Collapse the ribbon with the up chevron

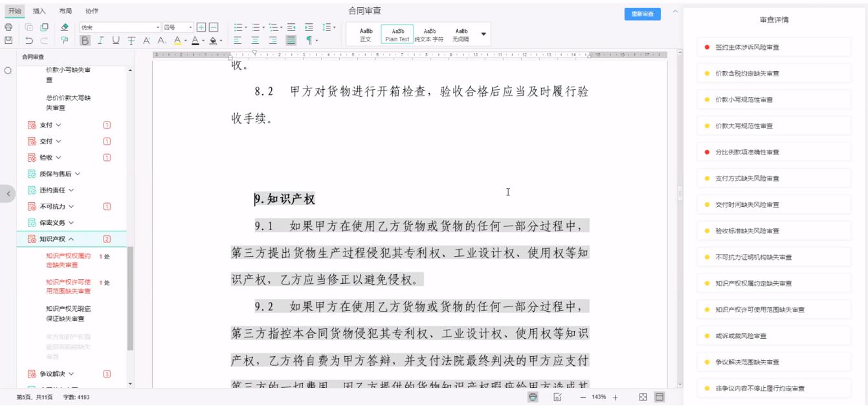[x=675, y=12]
